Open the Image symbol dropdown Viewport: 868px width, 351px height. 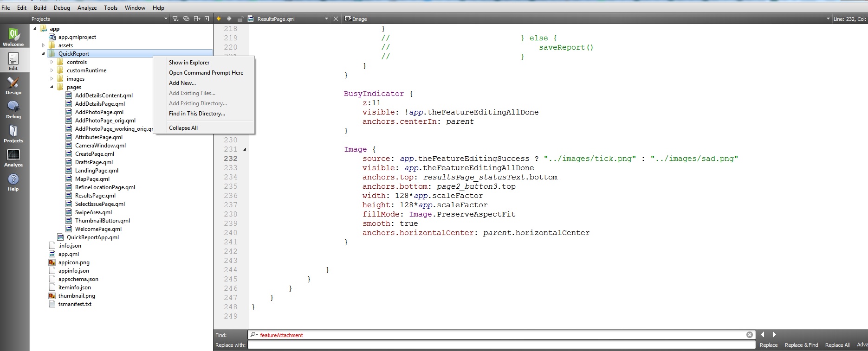point(828,19)
